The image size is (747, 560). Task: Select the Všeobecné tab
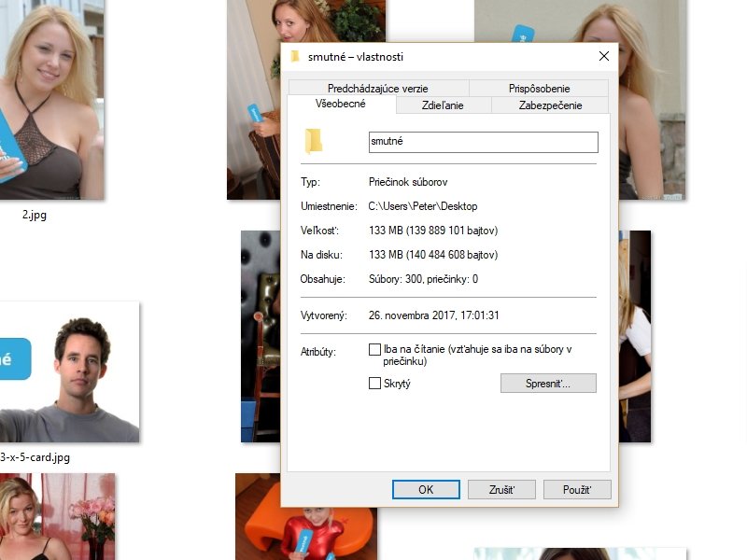click(341, 105)
